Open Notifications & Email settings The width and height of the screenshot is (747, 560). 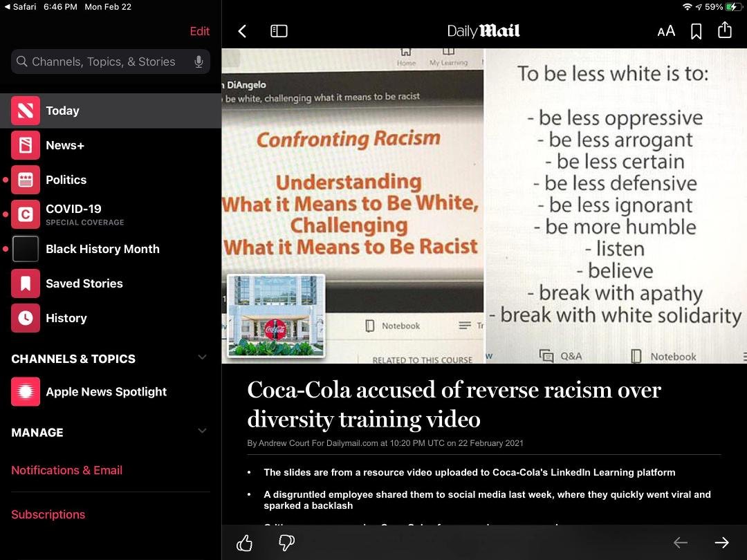66,470
